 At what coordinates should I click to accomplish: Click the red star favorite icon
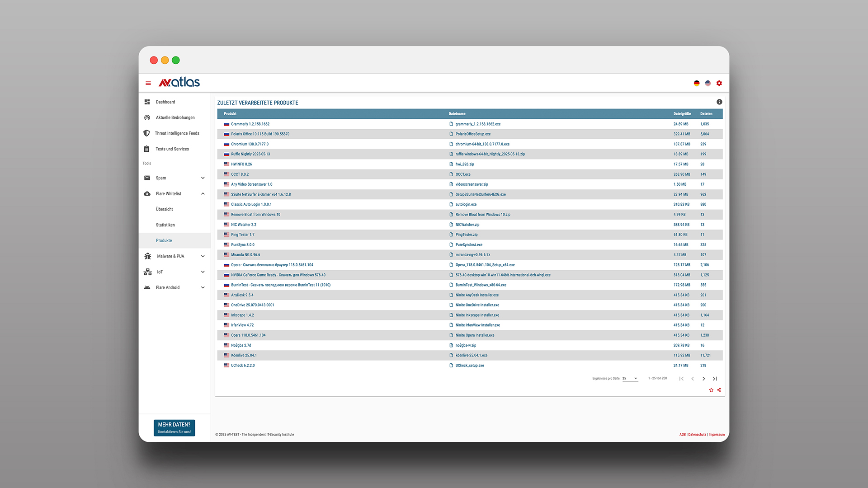[x=711, y=390]
